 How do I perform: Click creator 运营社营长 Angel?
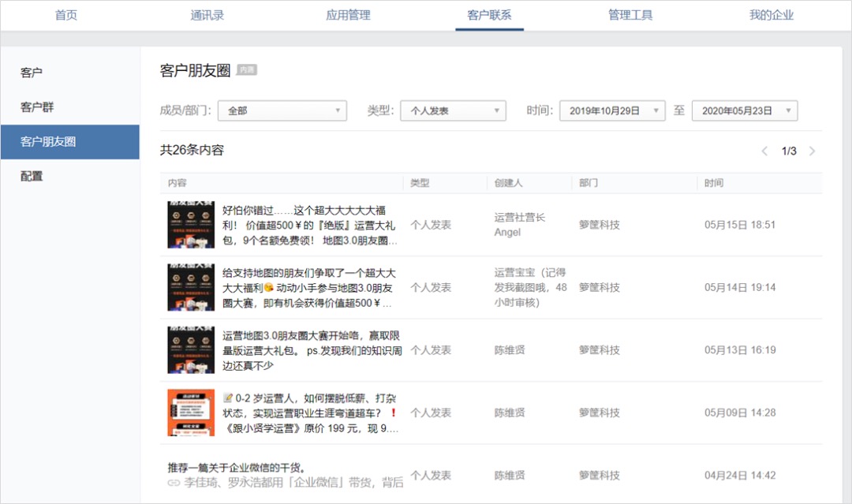[519, 225]
